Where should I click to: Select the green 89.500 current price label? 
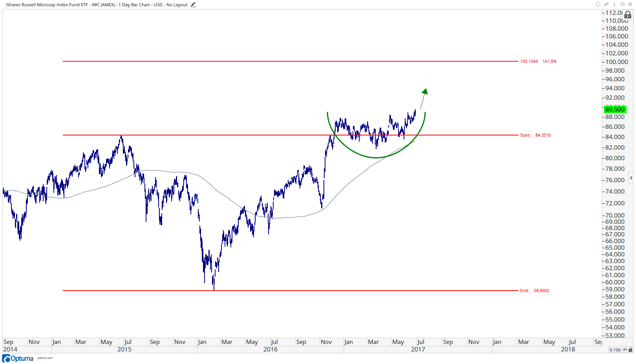click(x=615, y=109)
